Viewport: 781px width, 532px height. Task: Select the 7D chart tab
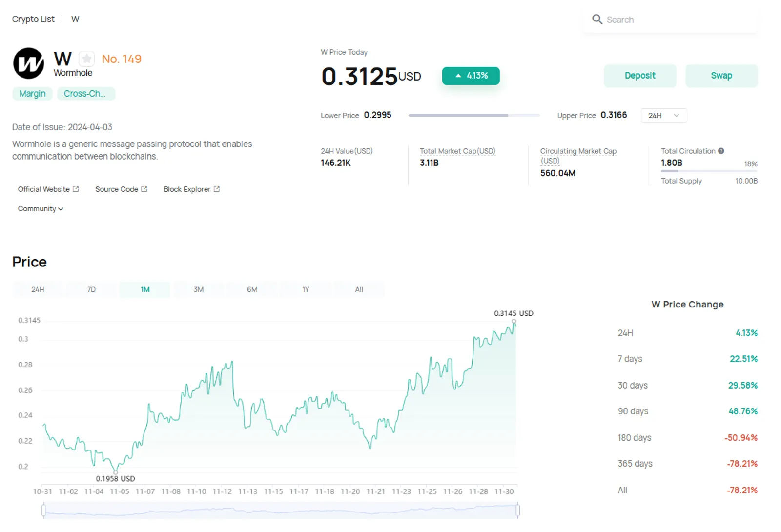point(91,289)
